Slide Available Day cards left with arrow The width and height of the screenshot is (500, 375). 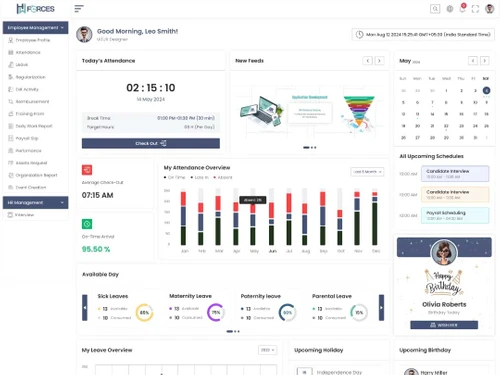85,308
